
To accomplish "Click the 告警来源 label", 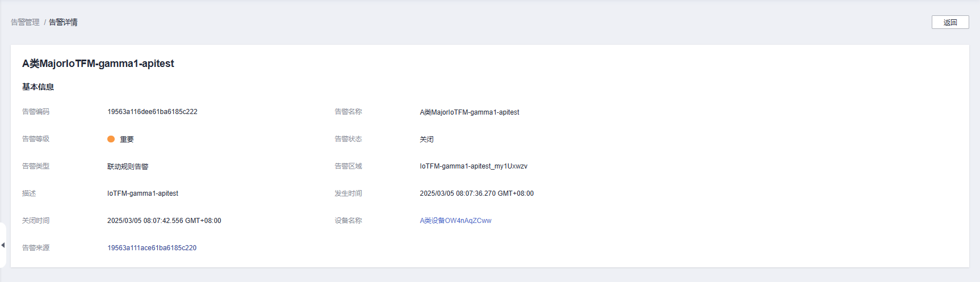I will [36, 248].
